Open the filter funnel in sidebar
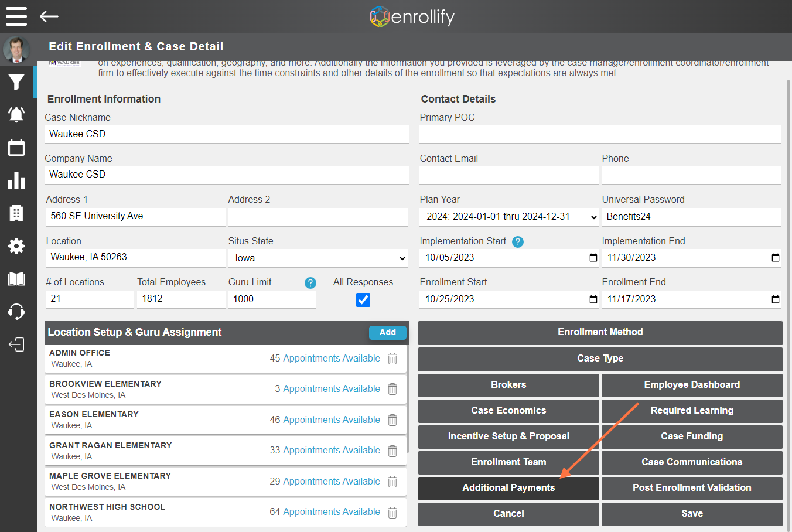Viewport: 792px width, 532px height. [16, 82]
